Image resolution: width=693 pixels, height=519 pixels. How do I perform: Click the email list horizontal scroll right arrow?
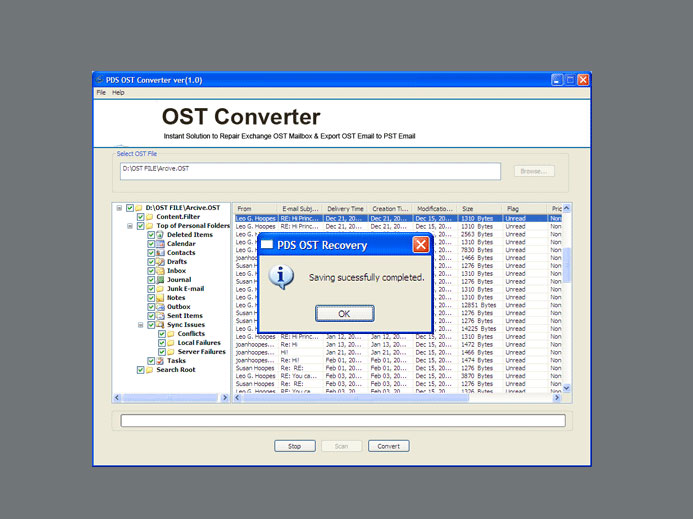click(x=557, y=398)
